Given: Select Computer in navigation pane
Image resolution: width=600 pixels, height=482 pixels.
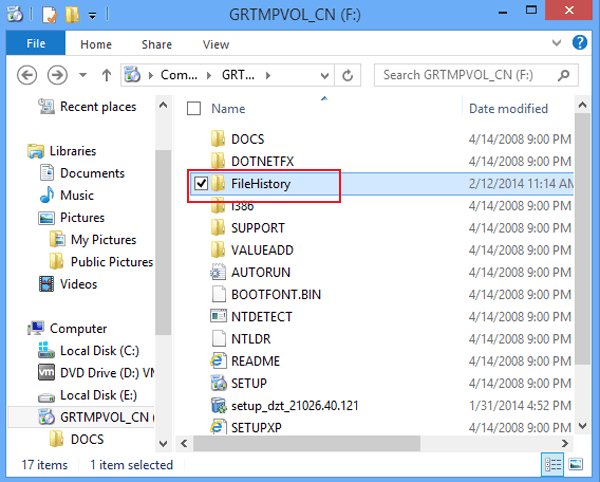Looking at the screenshot, I should point(78,328).
